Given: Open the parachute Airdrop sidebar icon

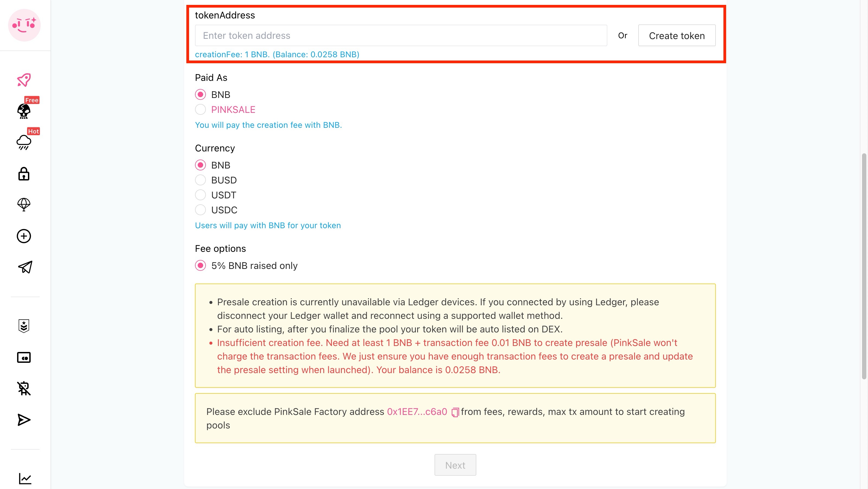Looking at the screenshot, I should 24,205.
